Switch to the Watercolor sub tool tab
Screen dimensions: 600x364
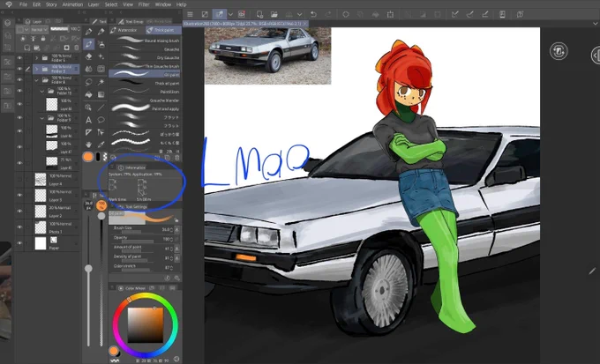(x=127, y=30)
